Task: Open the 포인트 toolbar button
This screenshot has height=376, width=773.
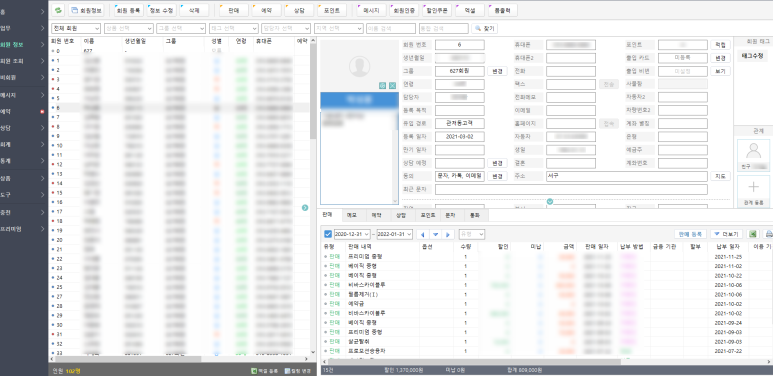Action: [x=332, y=10]
